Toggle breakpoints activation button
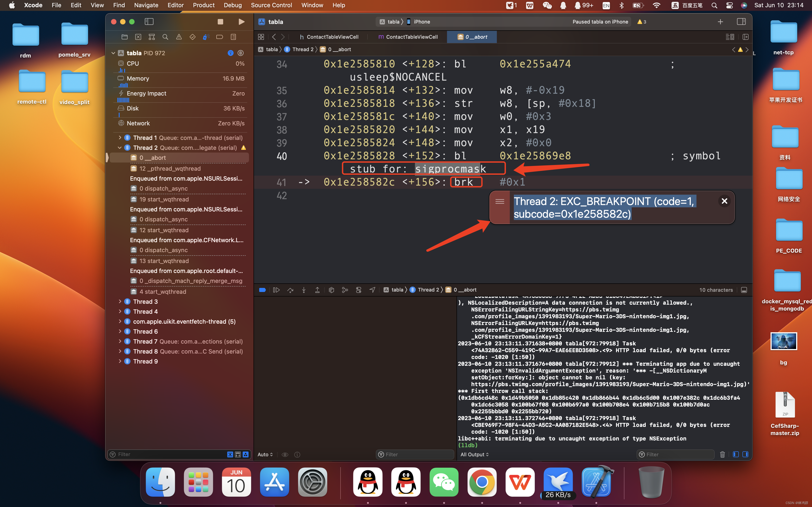 (x=262, y=290)
